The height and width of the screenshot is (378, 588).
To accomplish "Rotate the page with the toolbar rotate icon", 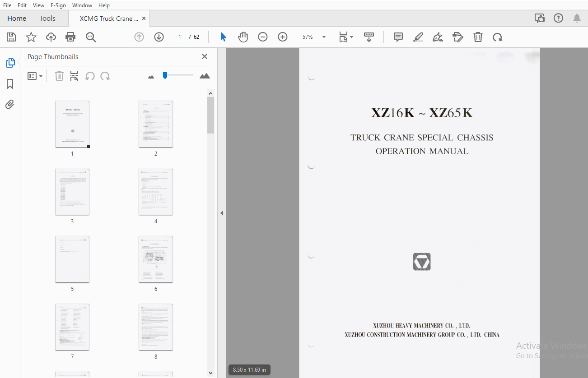I will (498, 37).
